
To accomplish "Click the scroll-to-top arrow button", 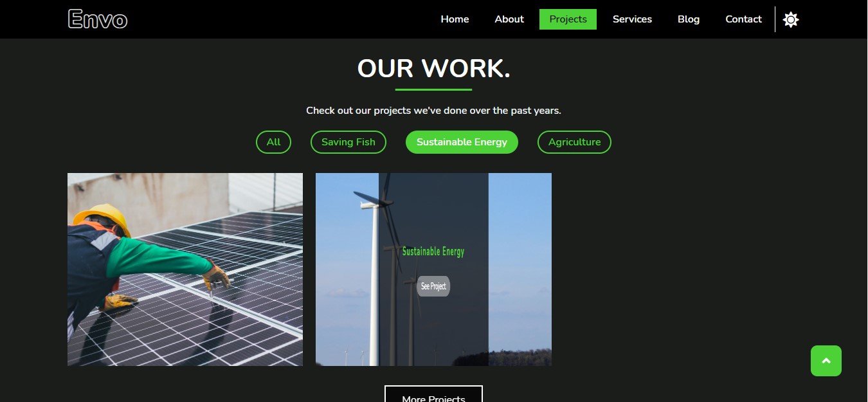I will 826,361.
